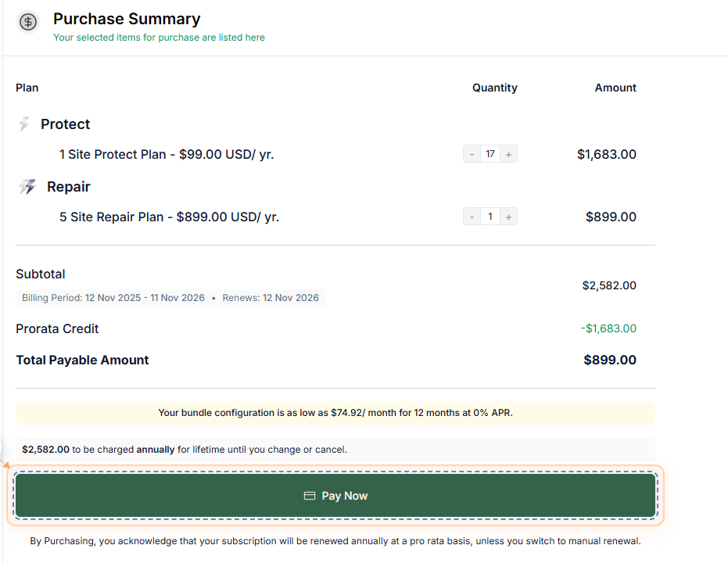728x563 pixels.
Task: Click the Repair plan quantity field showing 1
Action: tap(490, 217)
